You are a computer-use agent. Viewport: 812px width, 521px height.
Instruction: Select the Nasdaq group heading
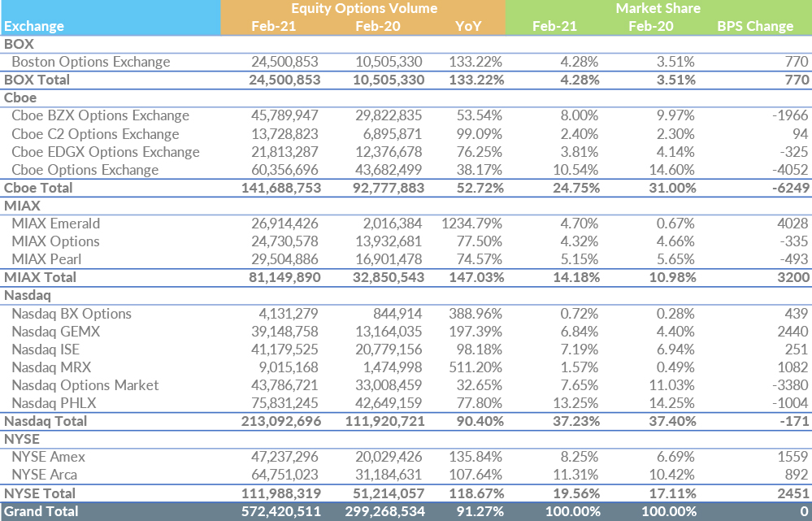point(28,295)
